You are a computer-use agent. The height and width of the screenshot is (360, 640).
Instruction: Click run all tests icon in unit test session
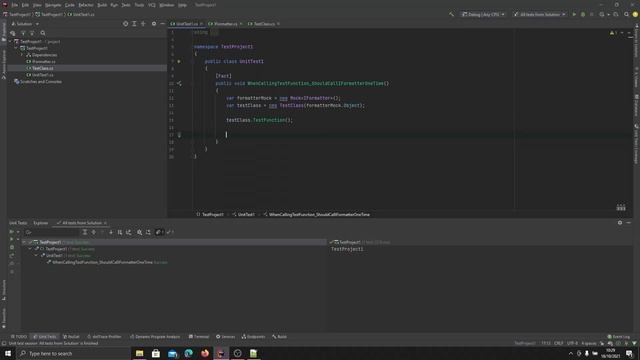[11, 232]
